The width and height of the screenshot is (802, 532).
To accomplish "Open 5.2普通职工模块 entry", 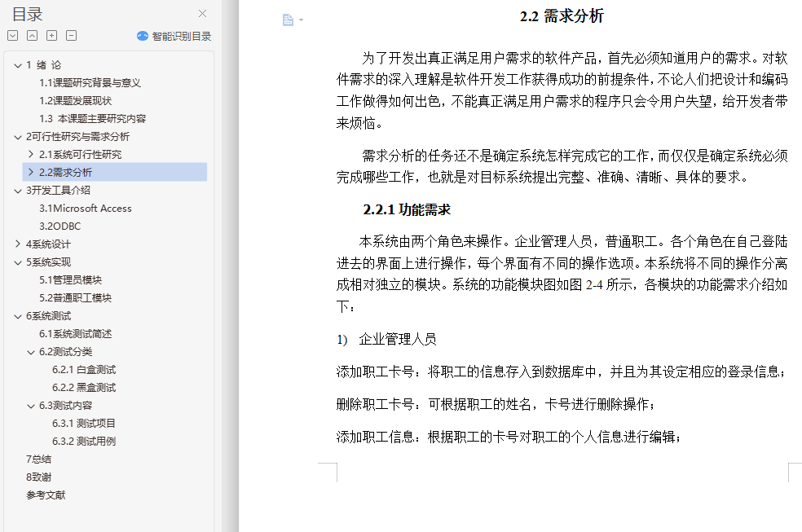I will [75, 298].
